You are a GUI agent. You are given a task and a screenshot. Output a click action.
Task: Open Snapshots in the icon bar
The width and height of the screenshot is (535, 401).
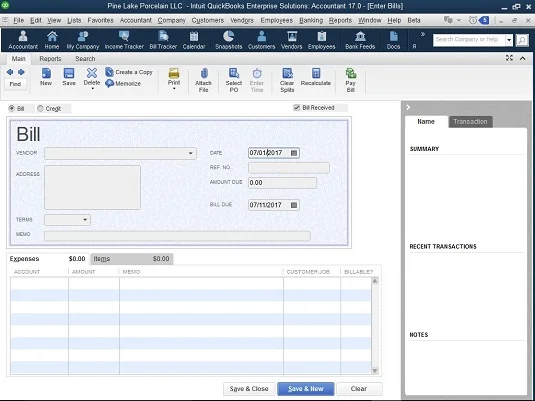[x=229, y=40]
